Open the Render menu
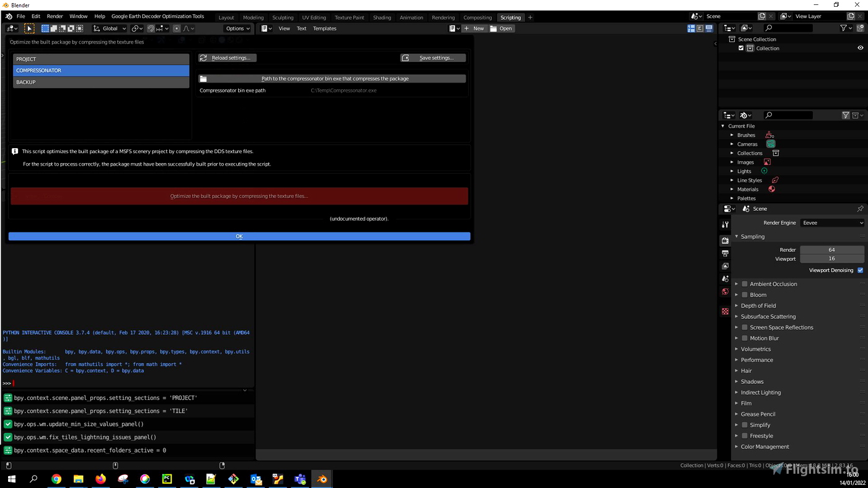 55,17
